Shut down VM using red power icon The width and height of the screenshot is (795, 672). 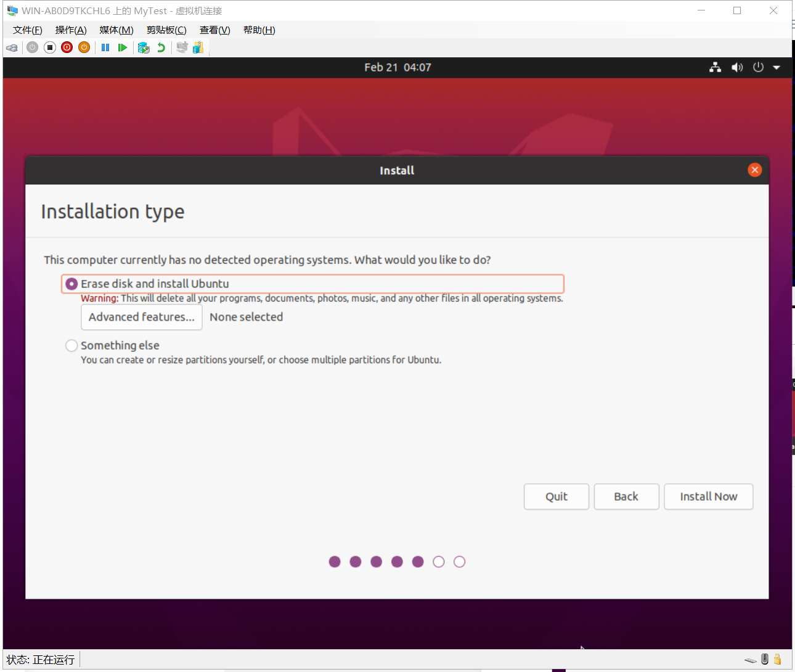(x=67, y=47)
